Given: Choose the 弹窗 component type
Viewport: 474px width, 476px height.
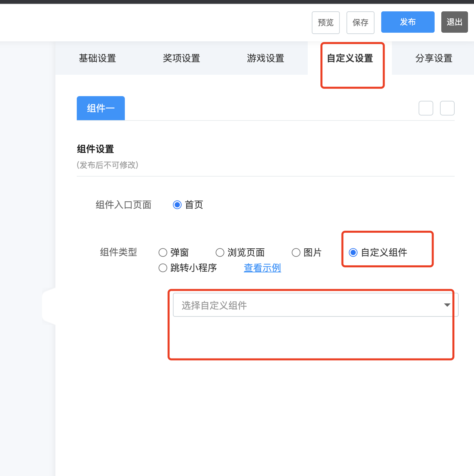Looking at the screenshot, I should click(163, 252).
